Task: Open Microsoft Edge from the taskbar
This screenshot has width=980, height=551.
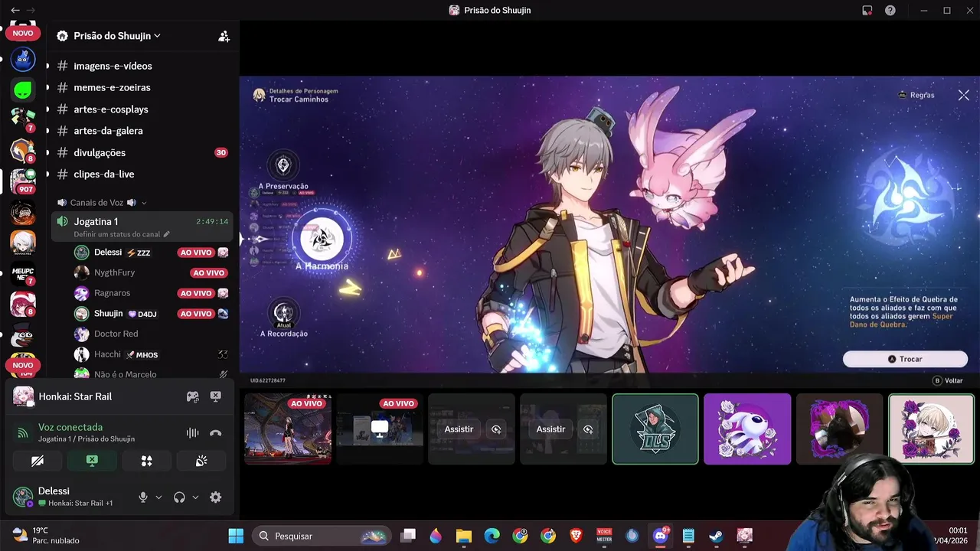Action: pyautogui.click(x=492, y=536)
